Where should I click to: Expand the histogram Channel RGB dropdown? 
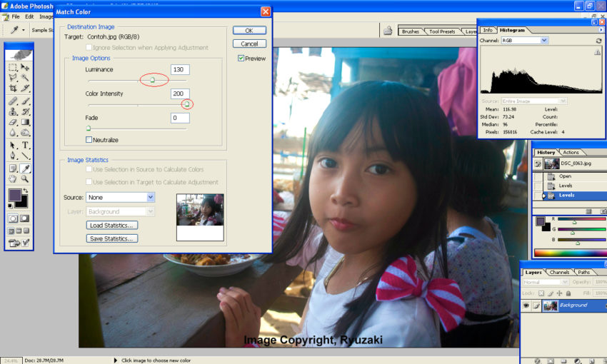click(523, 41)
